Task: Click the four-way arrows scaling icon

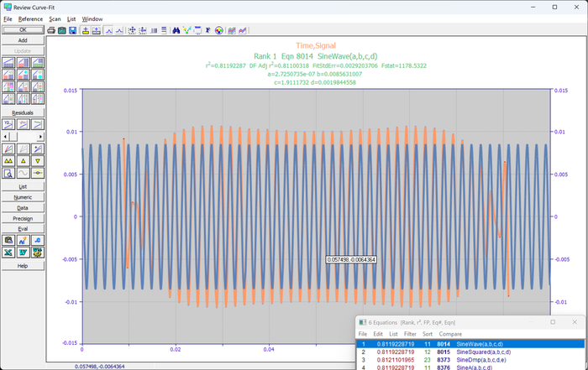Action: tap(132, 30)
